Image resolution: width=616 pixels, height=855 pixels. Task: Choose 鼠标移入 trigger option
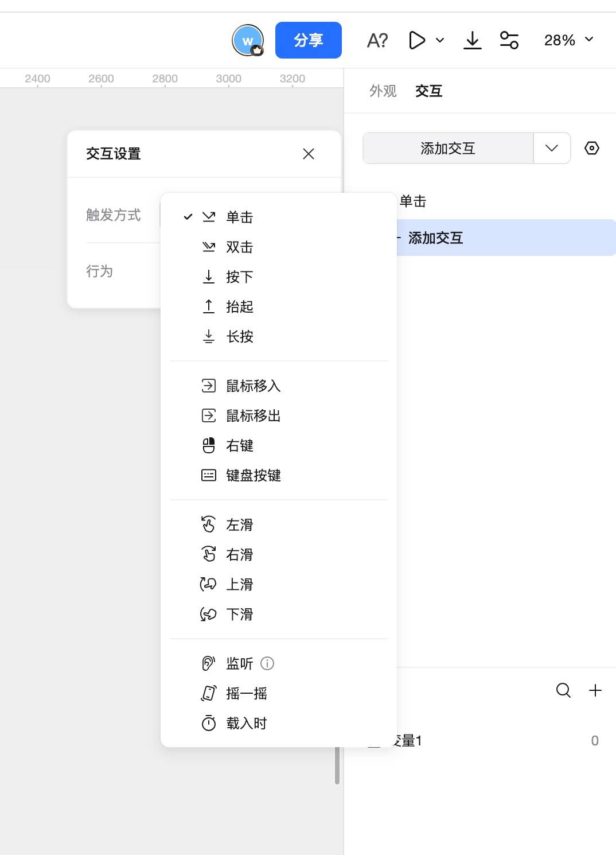[x=279, y=386]
